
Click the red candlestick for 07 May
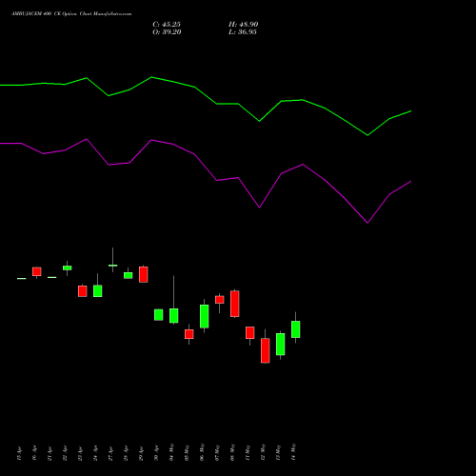click(x=220, y=300)
